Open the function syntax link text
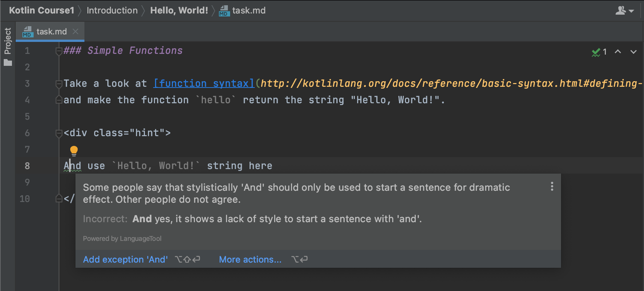Screen dimensions: 644x291 (204, 83)
